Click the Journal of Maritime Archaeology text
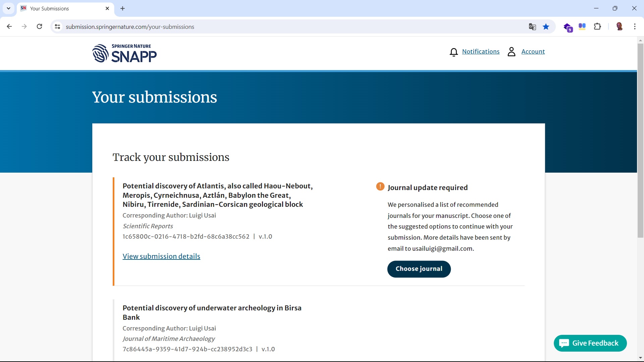Screen dimensions: 644x362 [x=169, y=339]
